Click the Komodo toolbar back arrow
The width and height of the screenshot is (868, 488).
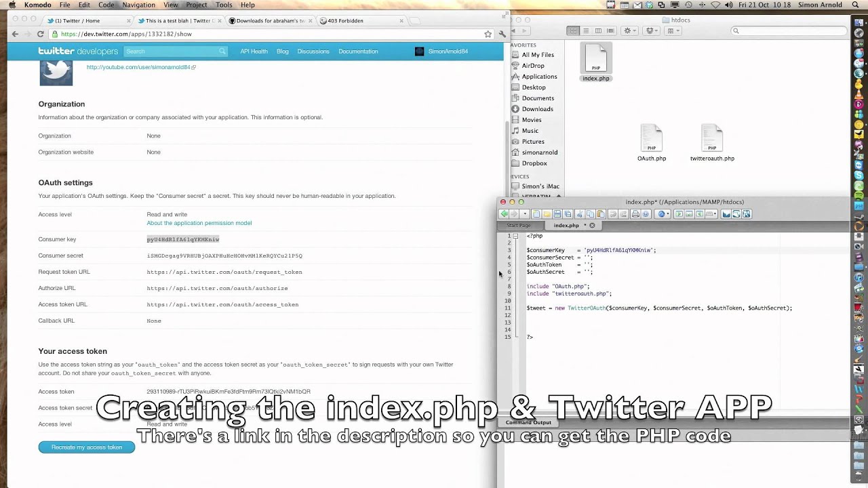[x=504, y=214]
